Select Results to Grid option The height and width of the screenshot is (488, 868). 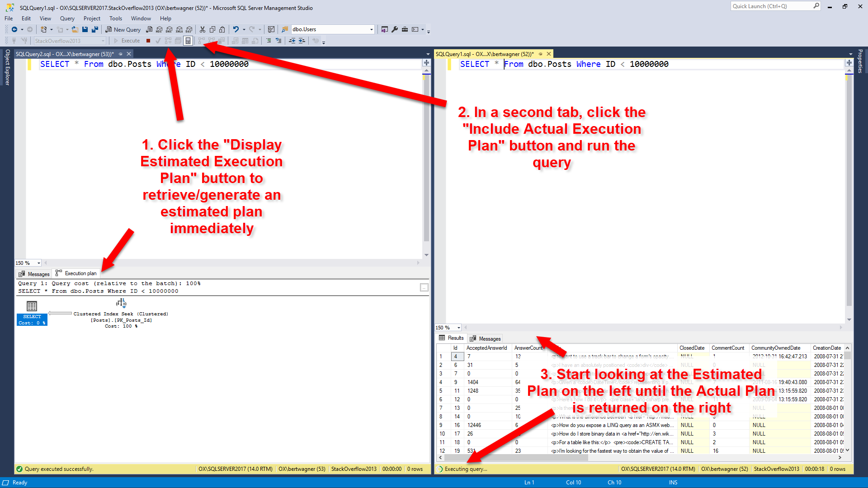tap(245, 41)
